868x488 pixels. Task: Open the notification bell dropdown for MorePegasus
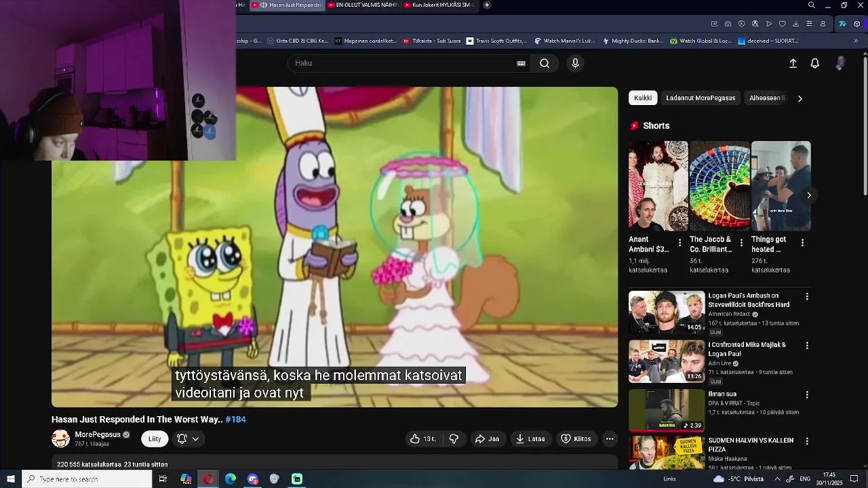(x=188, y=439)
